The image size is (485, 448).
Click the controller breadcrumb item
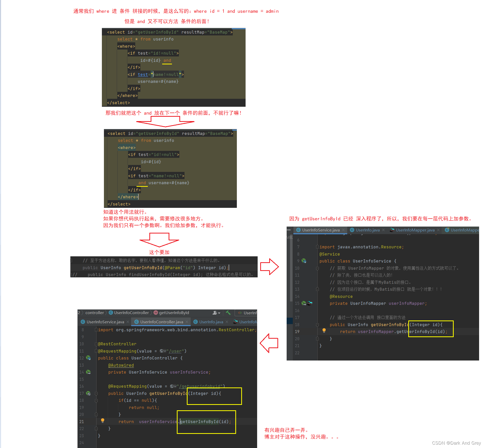click(94, 313)
